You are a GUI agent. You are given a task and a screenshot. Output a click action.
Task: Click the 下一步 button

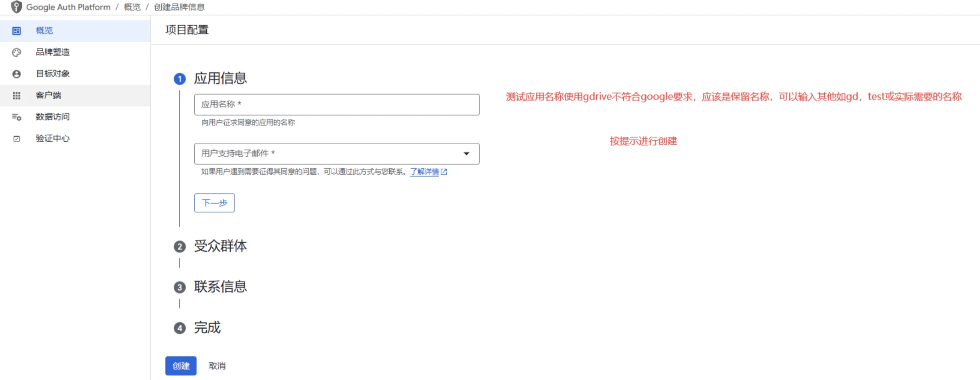coord(214,203)
